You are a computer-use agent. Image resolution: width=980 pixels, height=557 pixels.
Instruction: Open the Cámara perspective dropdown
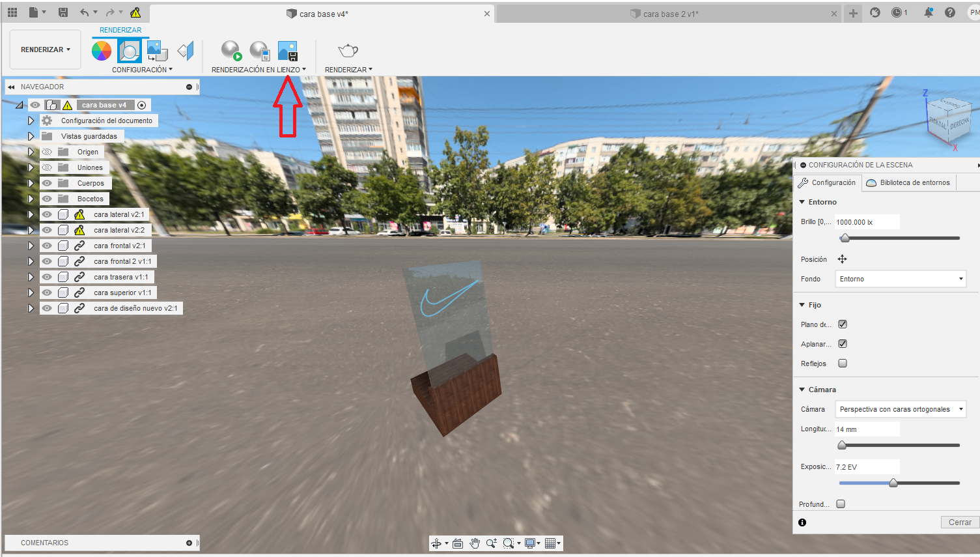tap(901, 409)
